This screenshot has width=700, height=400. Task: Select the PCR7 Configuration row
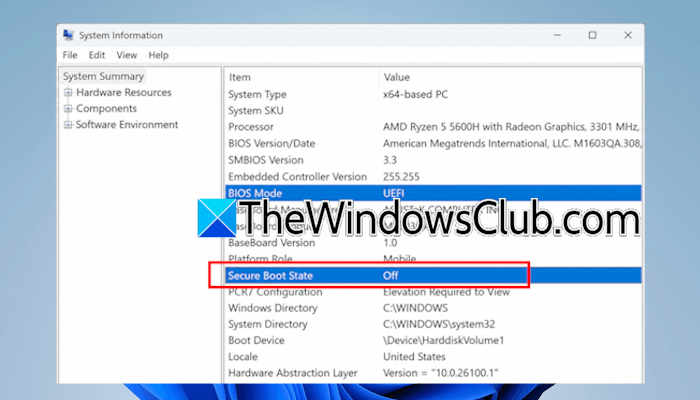click(433, 292)
